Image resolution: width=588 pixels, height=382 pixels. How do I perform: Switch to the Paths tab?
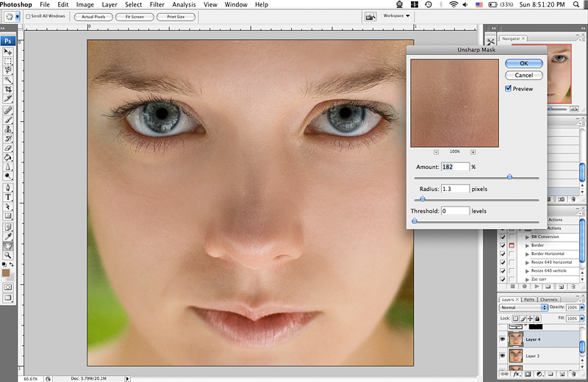[528, 299]
